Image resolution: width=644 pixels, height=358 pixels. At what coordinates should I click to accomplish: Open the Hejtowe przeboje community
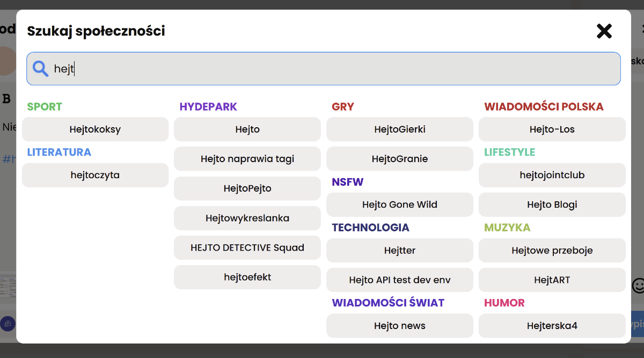(552, 250)
